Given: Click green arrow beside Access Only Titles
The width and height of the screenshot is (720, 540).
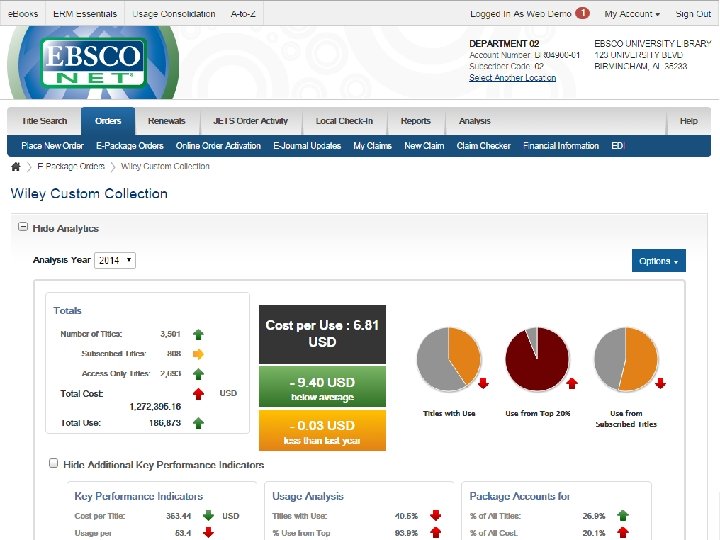Looking at the screenshot, I should tap(198, 374).
